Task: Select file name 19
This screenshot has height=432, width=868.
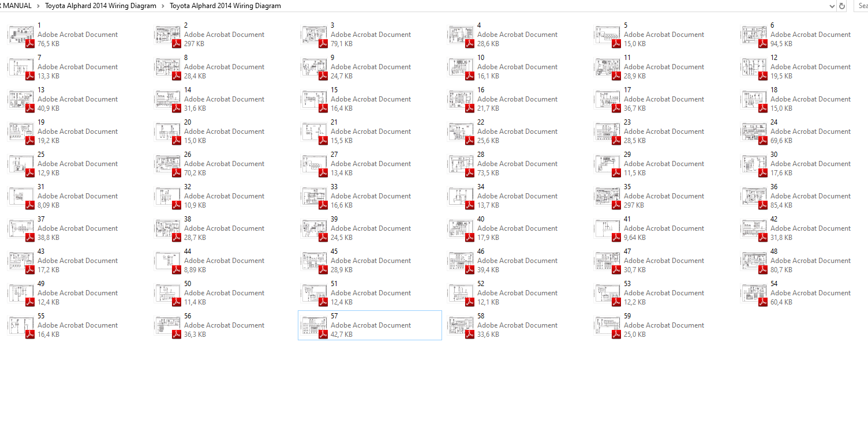Action: click(41, 122)
